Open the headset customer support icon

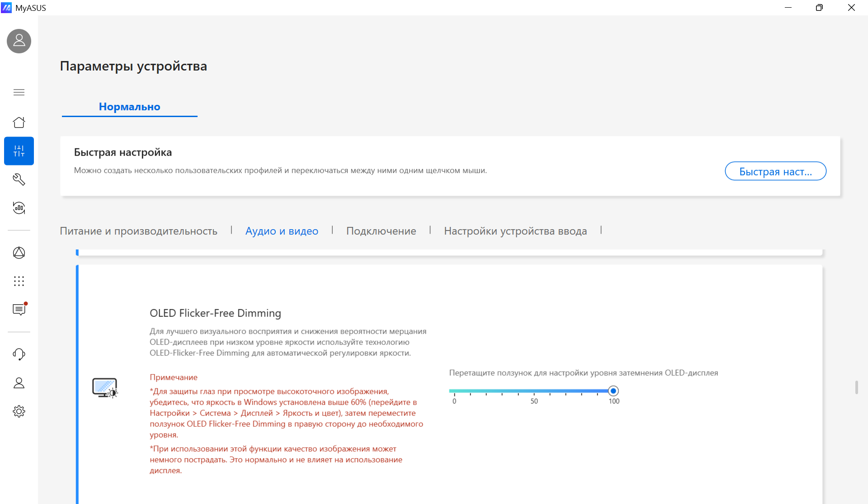pos(19,354)
